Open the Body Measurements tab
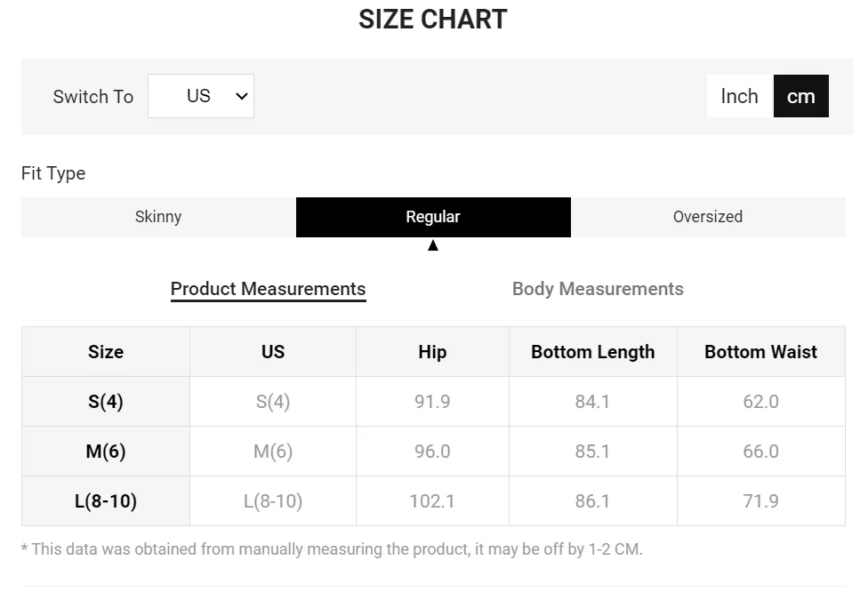868x600 pixels. click(x=598, y=289)
